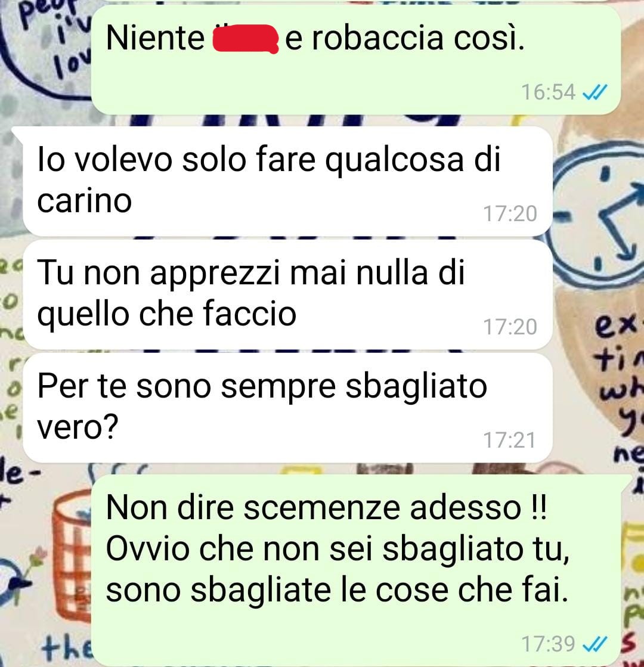Click the 17:39 timestamp

click(x=548, y=644)
